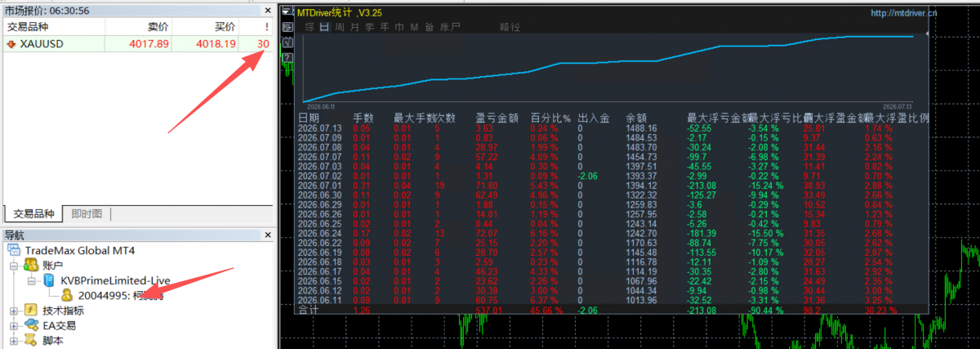980x349 pixels.
Task: Select the 季 quarterly tab in MTDriver
Action: coord(369,27)
